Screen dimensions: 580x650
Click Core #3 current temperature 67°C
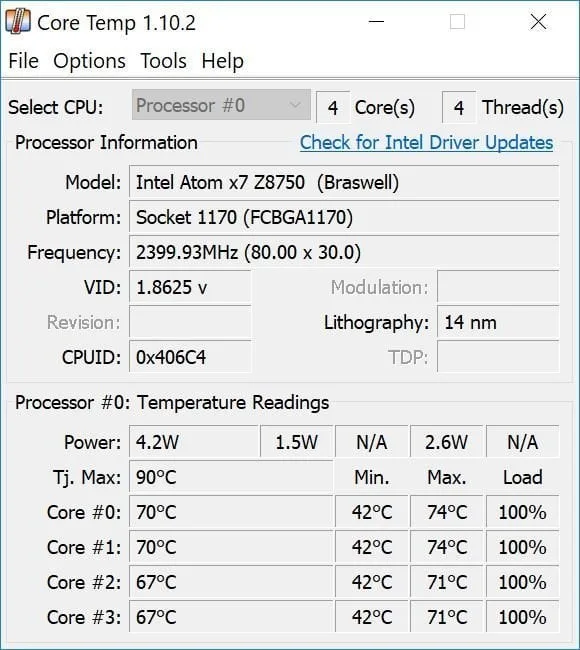coord(231,617)
